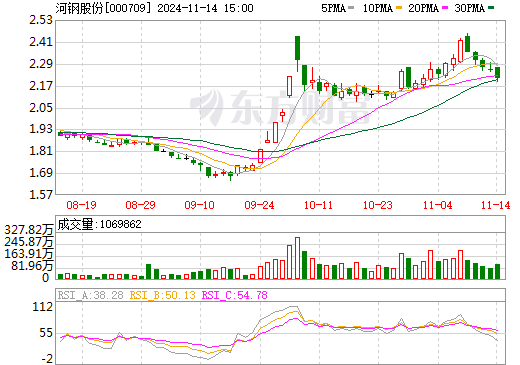Select the timestamp 2024-11-14 15:00
This screenshot has height=365, width=520.
tap(205, 8)
